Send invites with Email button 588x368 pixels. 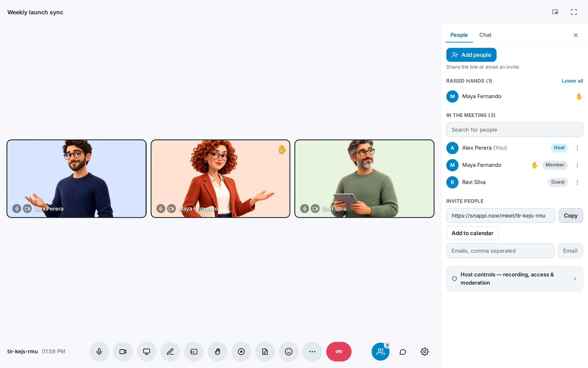(570, 251)
